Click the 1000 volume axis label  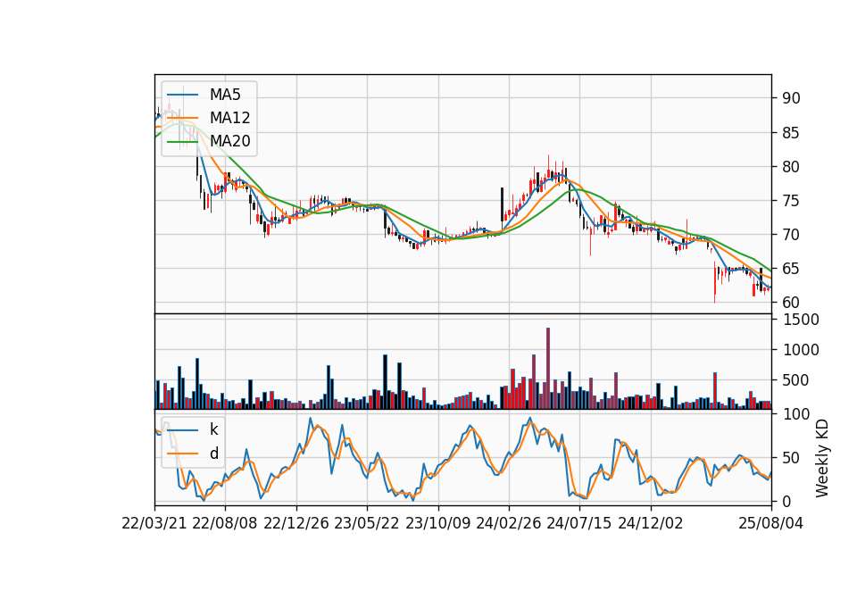pyautogui.click(x=801, y=350)
